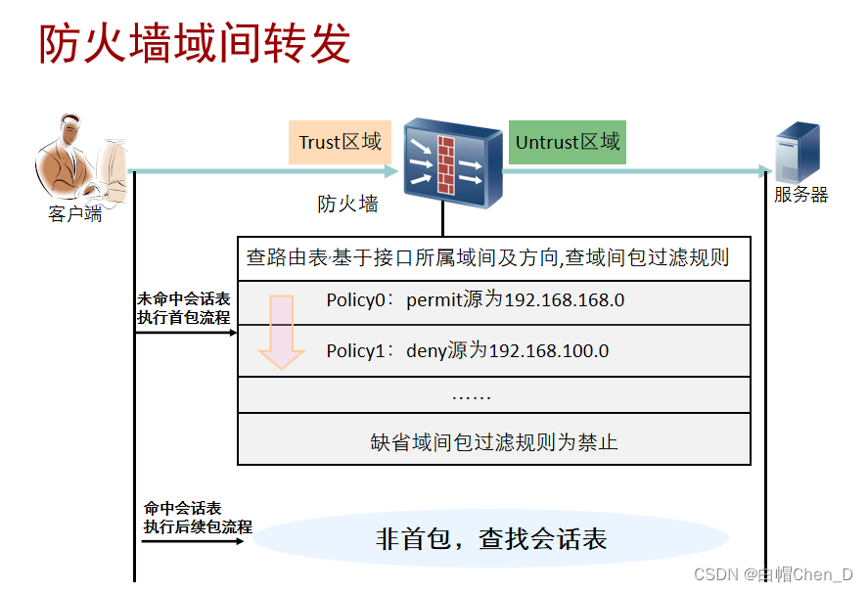This screenshot has width=868, height=592.
Task: Click the server tower icon
Action: pyautogui.click(x=798, y=153)
